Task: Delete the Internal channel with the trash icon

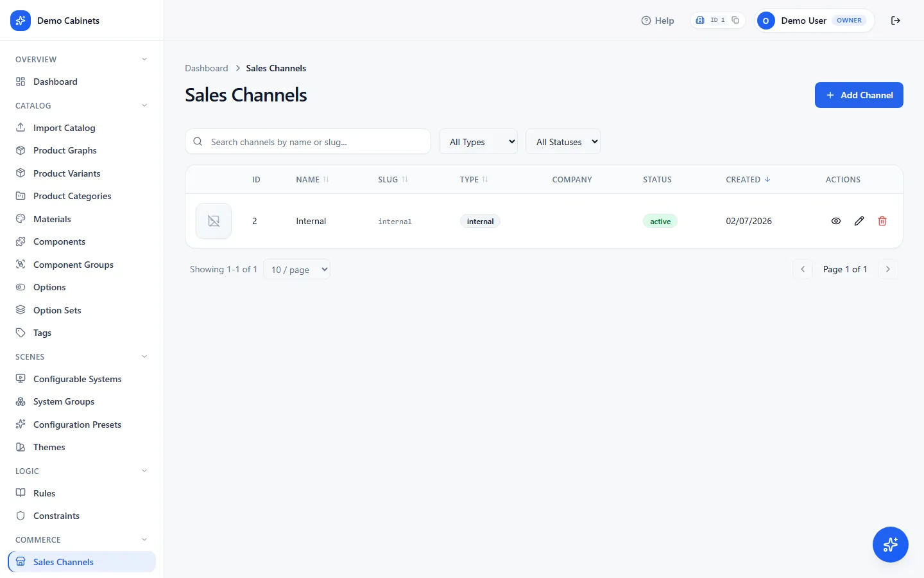Action: pos(882,221)
